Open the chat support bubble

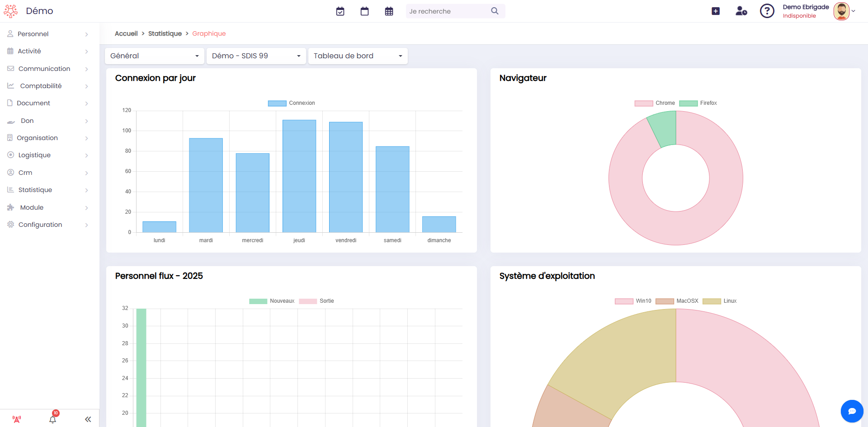click(852, 411)
